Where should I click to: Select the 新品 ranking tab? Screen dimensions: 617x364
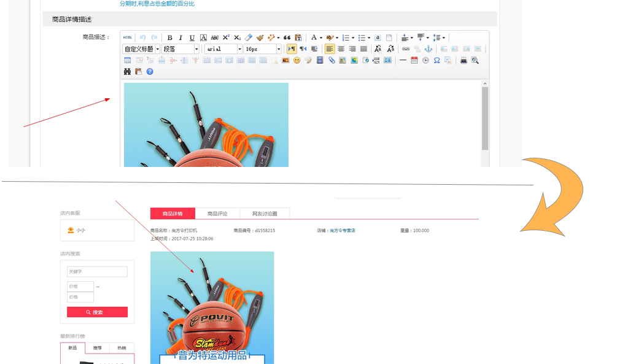point(72,348)
